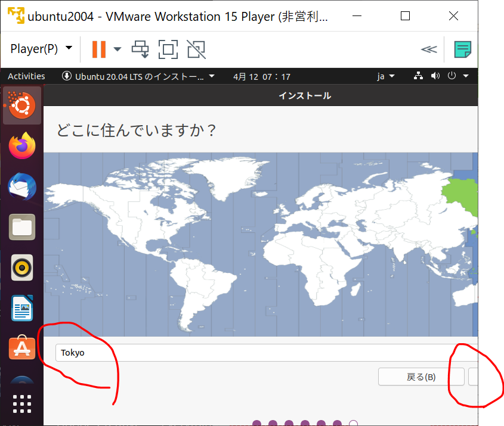Expand the system menu arrow
504x426 pixels.
point(466,76)
